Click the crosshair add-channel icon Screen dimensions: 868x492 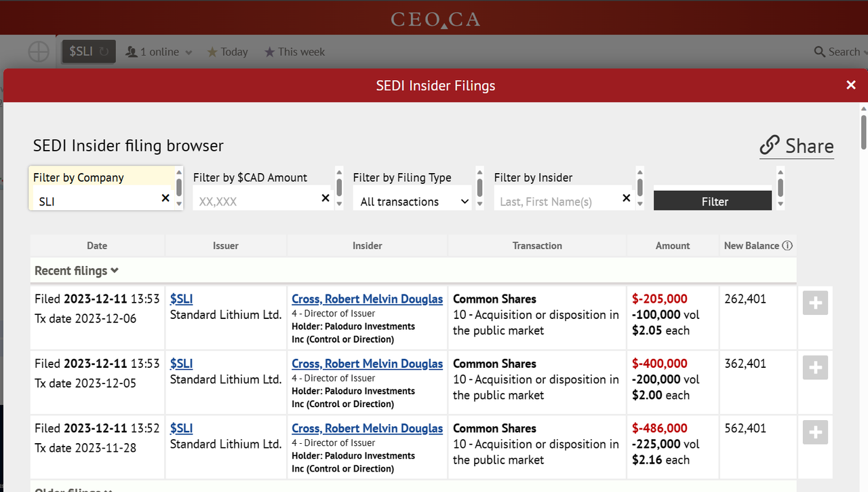pos(39,52)
